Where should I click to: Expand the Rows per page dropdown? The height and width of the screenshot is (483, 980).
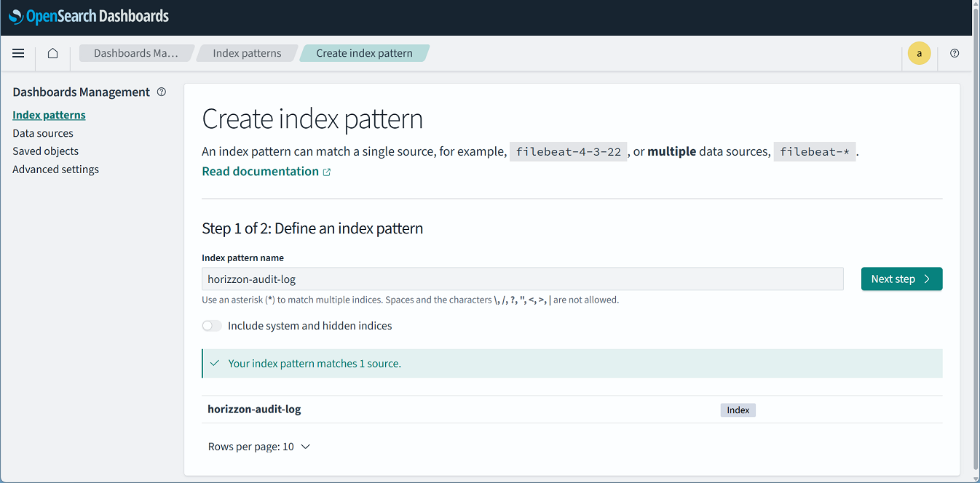click(x=259, y=447)
